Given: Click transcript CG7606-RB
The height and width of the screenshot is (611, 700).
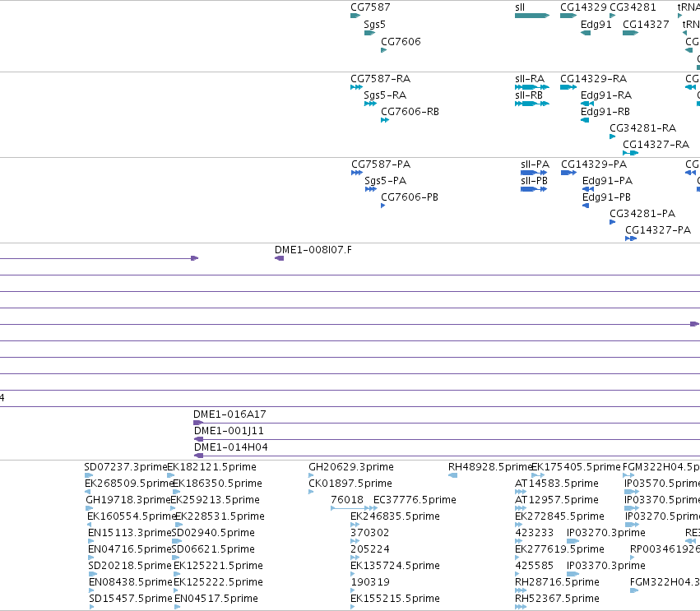Looking at the screenshot, I should point(410,112).
